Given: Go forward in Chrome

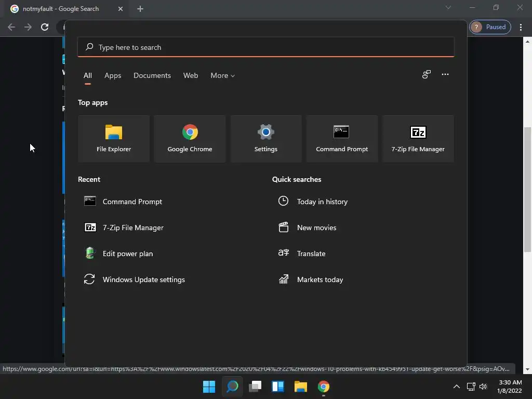Looking at the screenshot, I should click(28, 27).
